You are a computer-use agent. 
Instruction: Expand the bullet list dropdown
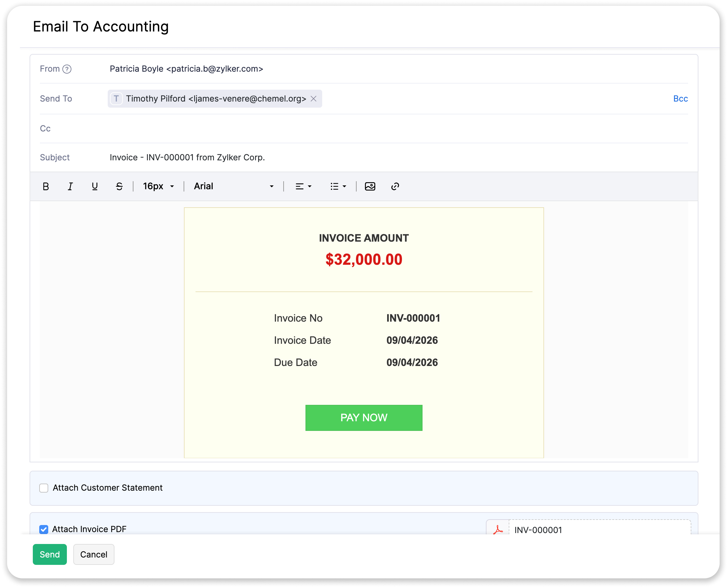tap(338, 186)
